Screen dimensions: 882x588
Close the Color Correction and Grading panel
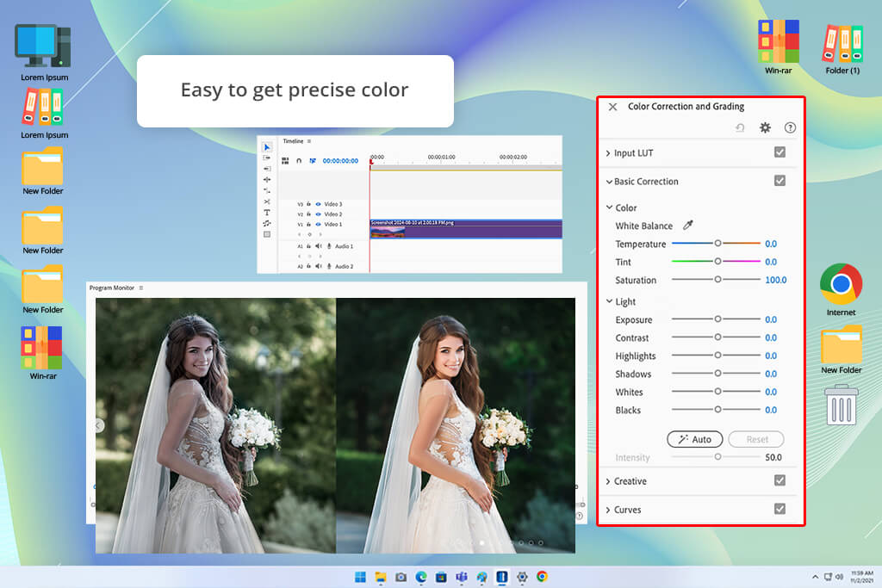click(x=612, y=107)
